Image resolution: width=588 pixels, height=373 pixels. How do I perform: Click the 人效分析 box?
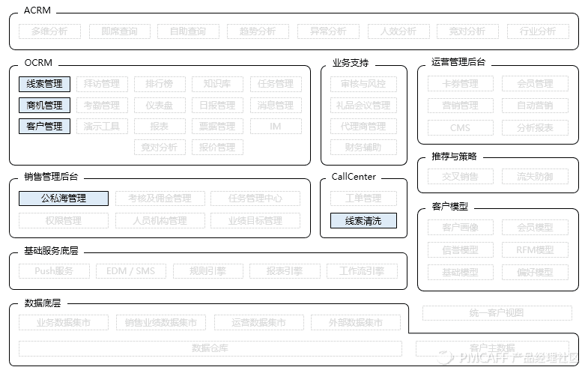point(398,31)
